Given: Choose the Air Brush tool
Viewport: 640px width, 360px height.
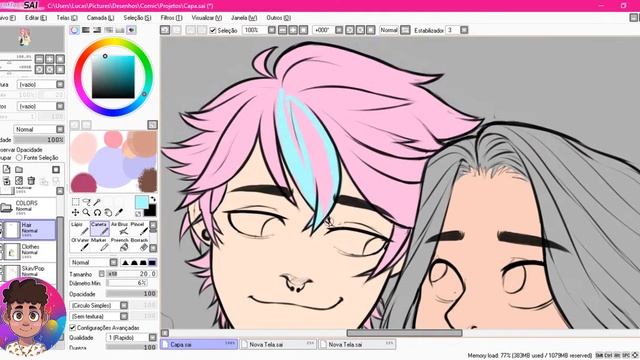Looking at the screenshot, I should tap(120, 229).
